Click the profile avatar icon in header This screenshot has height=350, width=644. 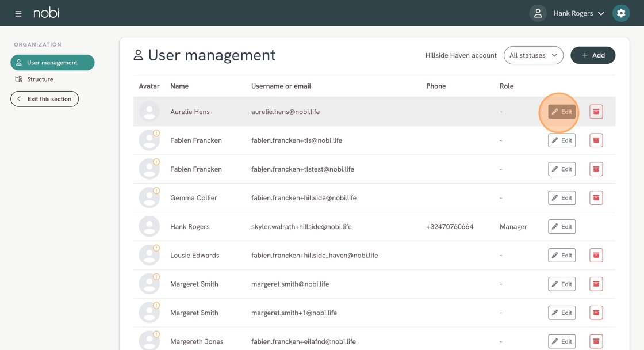tap(538, 13)
